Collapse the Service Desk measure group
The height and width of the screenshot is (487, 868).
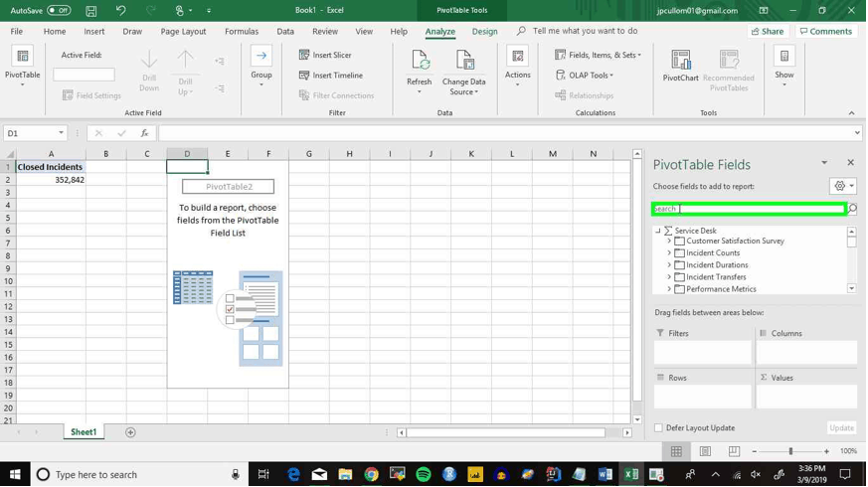click(657, 231)
